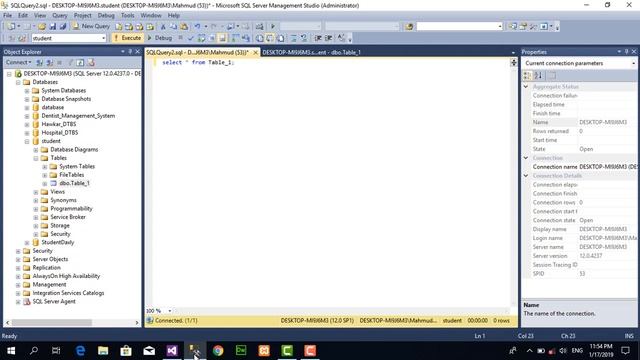Click the Increase Indent icon
The image size is (640, 360).
click(329, 38)
